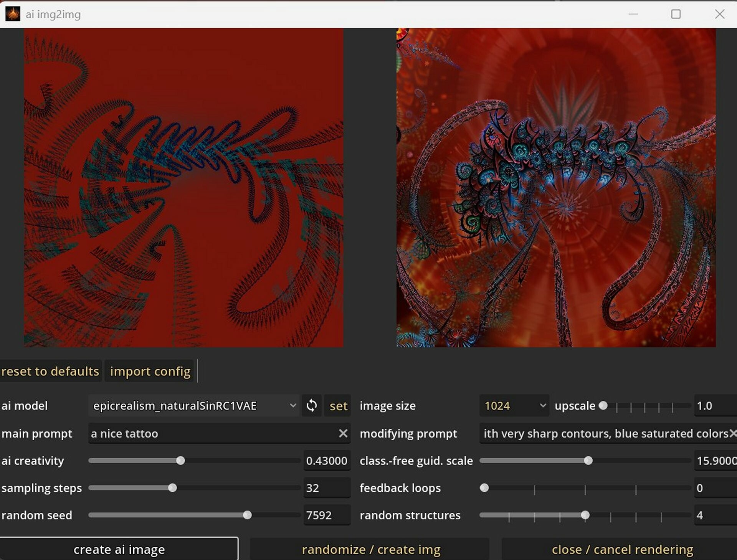This screenshot has height=560, width=737.
Task: Click the feedback loops slider handle
Action: 484,488
